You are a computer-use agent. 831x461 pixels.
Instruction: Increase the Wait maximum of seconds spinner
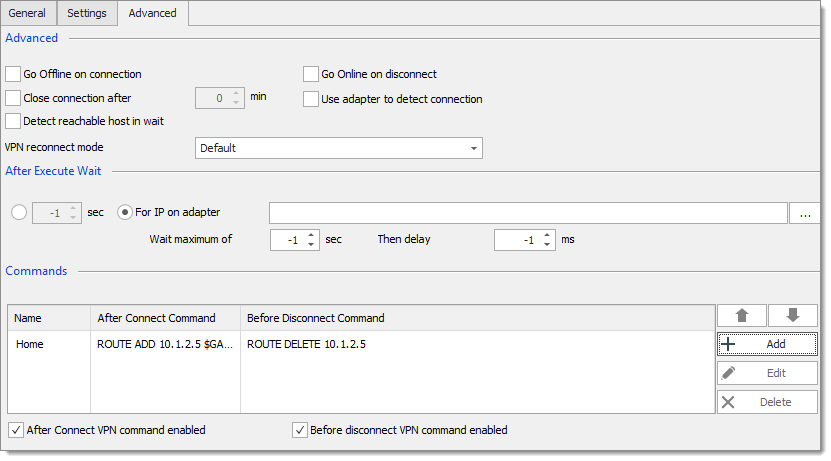coord(311,235)
